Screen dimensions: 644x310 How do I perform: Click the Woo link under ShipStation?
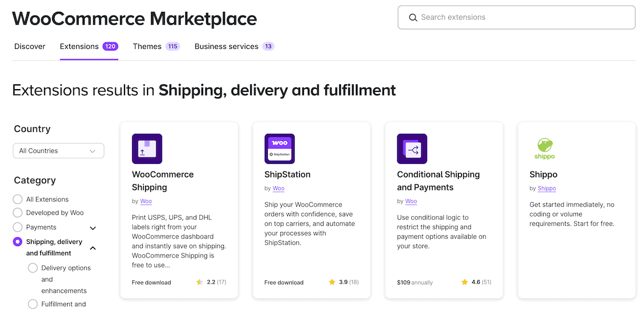click(278, 188)
